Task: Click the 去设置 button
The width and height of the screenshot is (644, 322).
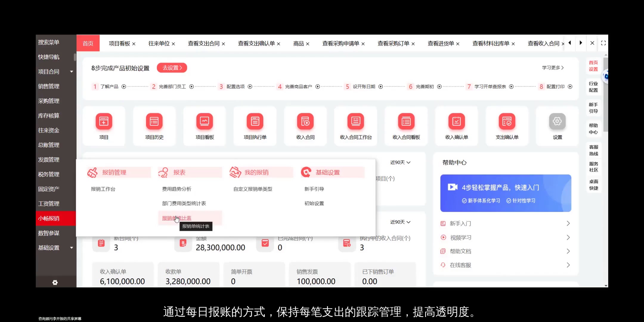Action: pos(171,68)
